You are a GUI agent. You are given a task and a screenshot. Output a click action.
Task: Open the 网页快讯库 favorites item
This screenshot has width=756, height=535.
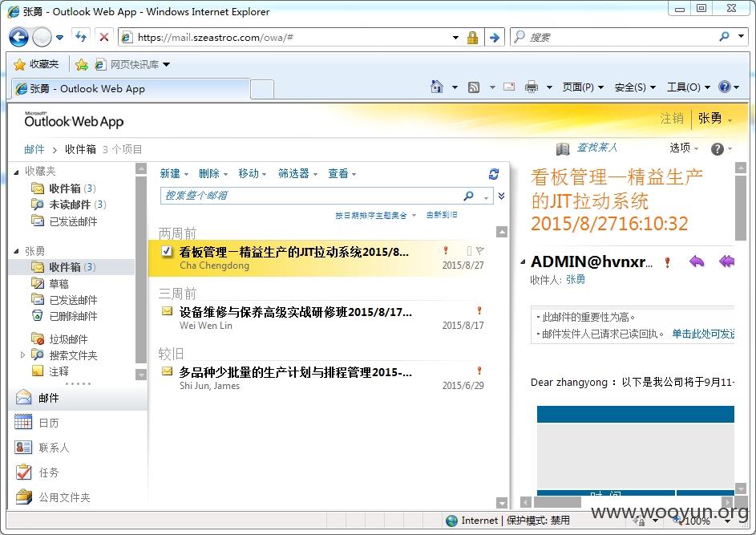(x=133, y=65)
